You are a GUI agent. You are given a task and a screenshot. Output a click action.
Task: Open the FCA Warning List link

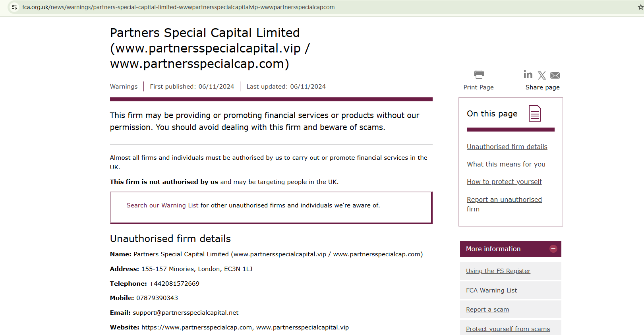[491, 290]
